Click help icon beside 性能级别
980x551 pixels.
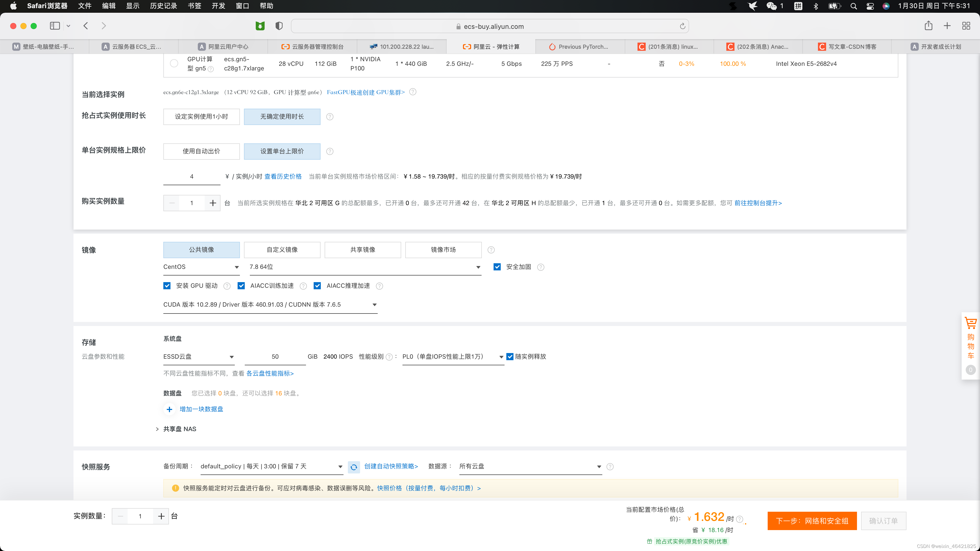click(389, 357)
